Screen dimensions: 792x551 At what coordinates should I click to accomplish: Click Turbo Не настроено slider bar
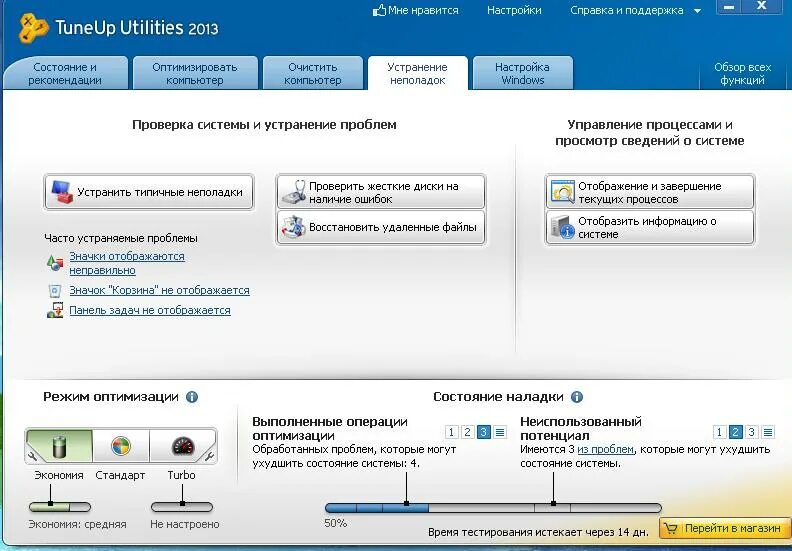point(182,507)
